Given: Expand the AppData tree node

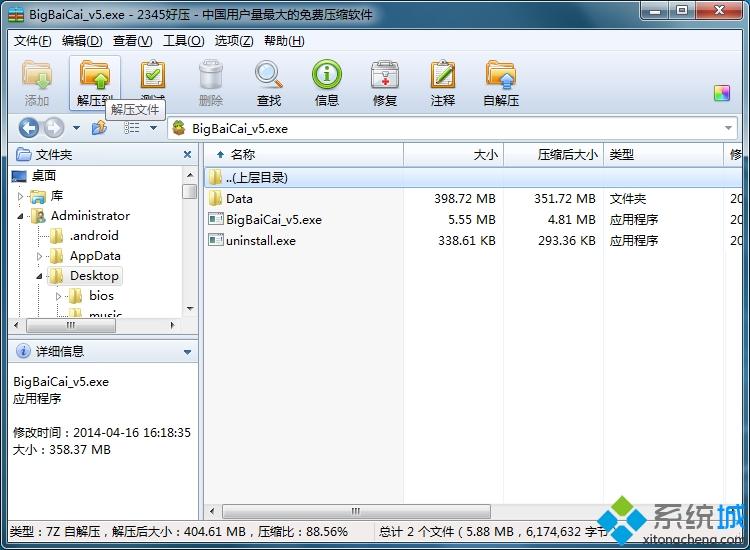Looking at the screenshot, I should click(39, 256).
